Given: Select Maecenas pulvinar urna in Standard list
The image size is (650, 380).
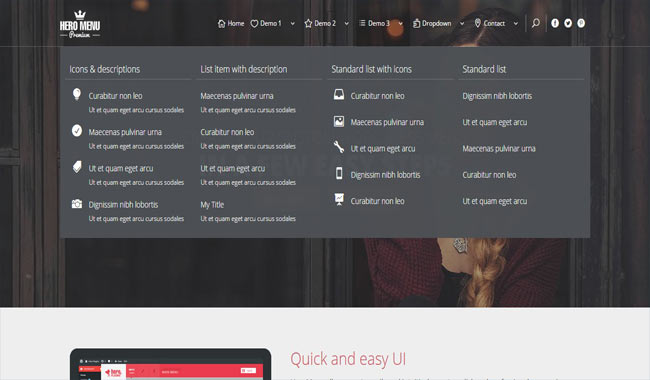Looking at the screenshot, I should [499, 148].
